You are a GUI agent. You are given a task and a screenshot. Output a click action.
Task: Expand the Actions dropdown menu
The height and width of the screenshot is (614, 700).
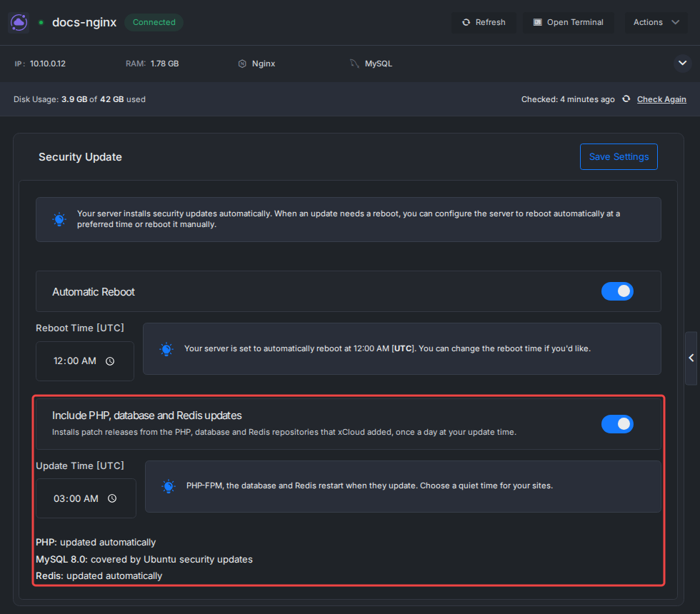656,22
